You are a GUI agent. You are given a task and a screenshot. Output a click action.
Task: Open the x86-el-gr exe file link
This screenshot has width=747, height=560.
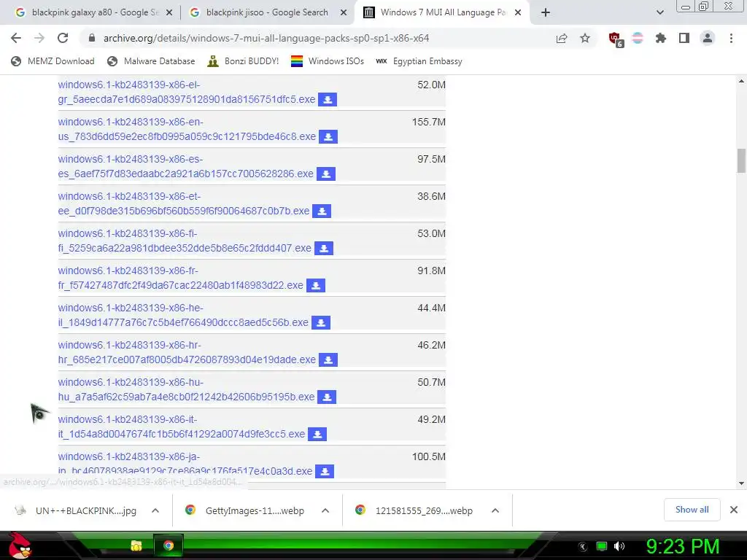click(186, 92)
